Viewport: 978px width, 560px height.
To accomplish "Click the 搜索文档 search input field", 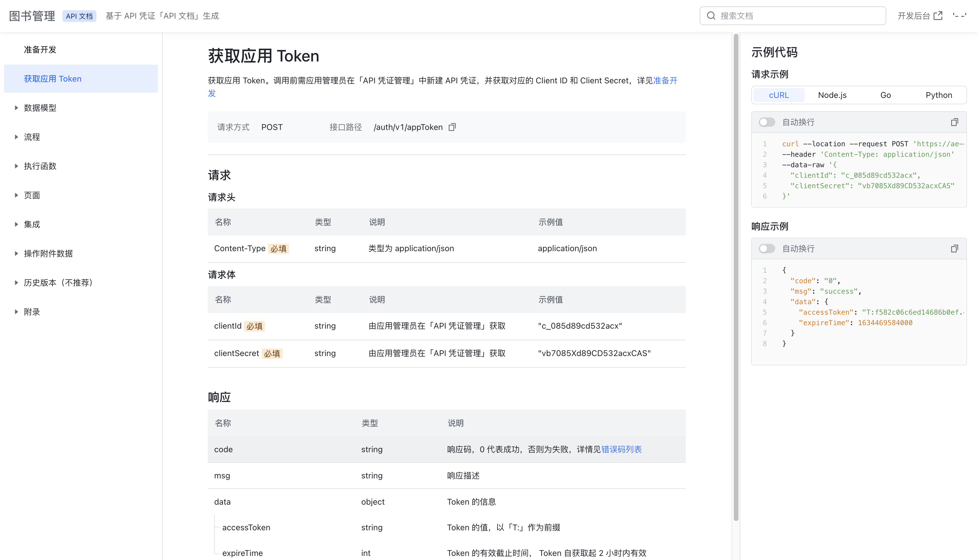I will point(792,15).
